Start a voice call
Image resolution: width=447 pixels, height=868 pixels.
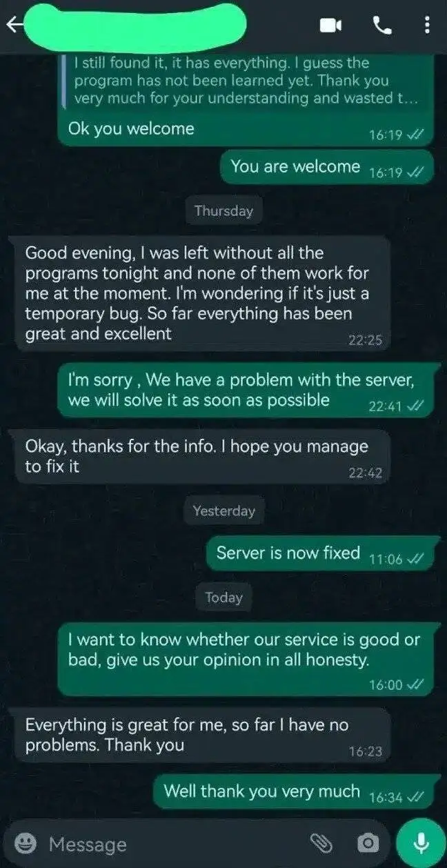tap(381, 26)
